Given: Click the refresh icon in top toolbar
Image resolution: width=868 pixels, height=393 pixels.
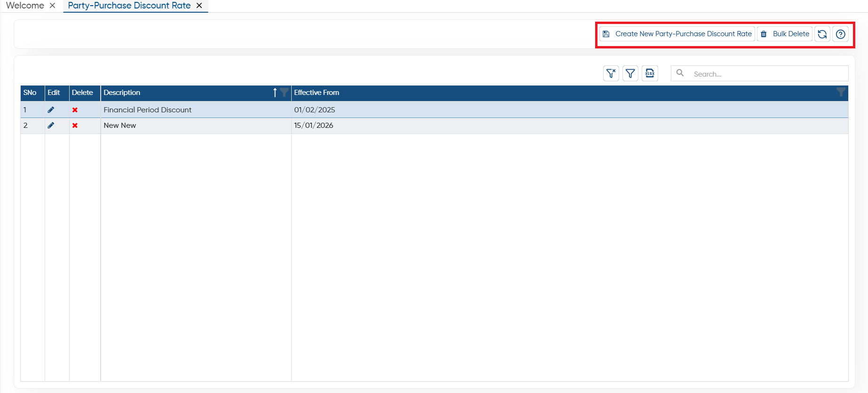Looking at the screenshot, I should [x=822, y=34].
